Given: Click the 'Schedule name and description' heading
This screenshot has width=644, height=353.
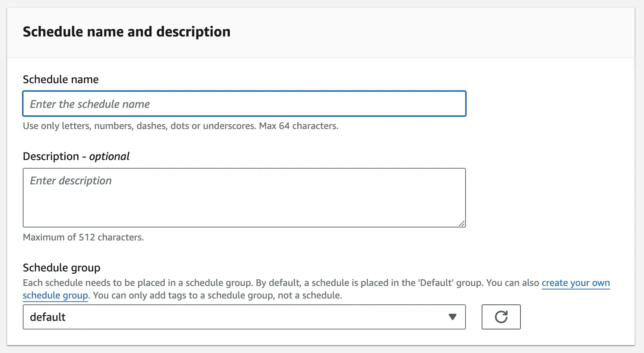Looking at the screenshot, I should tap(127, 32).
